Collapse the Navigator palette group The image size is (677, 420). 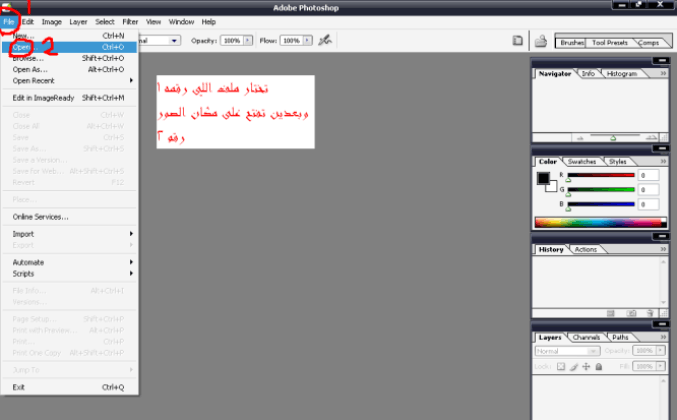(x=661, y=60)
